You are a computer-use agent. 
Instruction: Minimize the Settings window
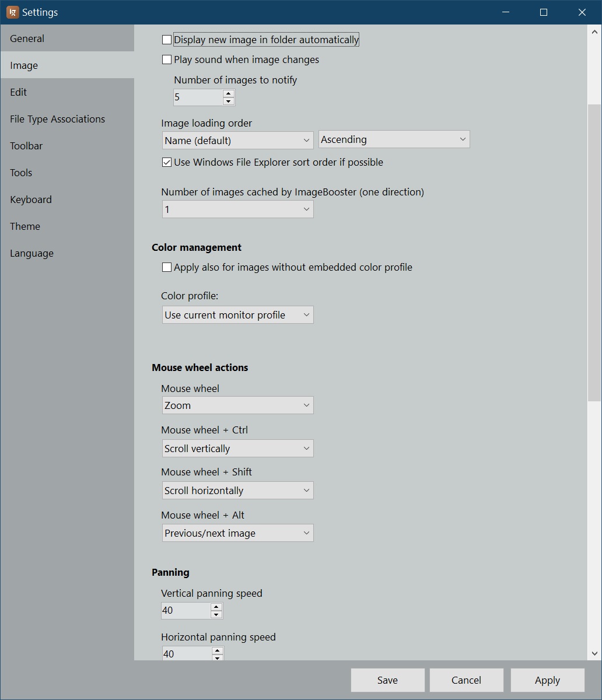506,12
